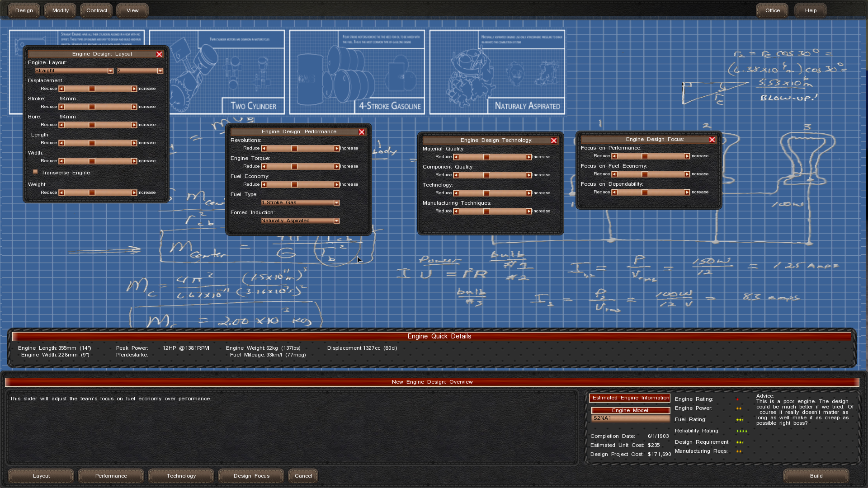Screen dimensions: 868x488
Task: Click Material Quality slider's increase arrow
Action: tap(528, 157)
